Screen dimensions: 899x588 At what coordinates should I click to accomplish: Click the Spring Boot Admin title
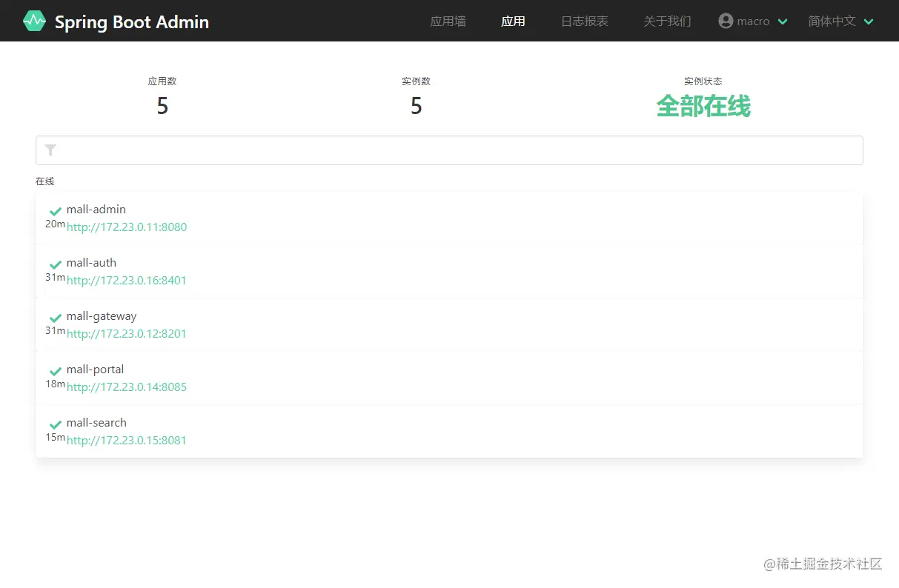132,21
